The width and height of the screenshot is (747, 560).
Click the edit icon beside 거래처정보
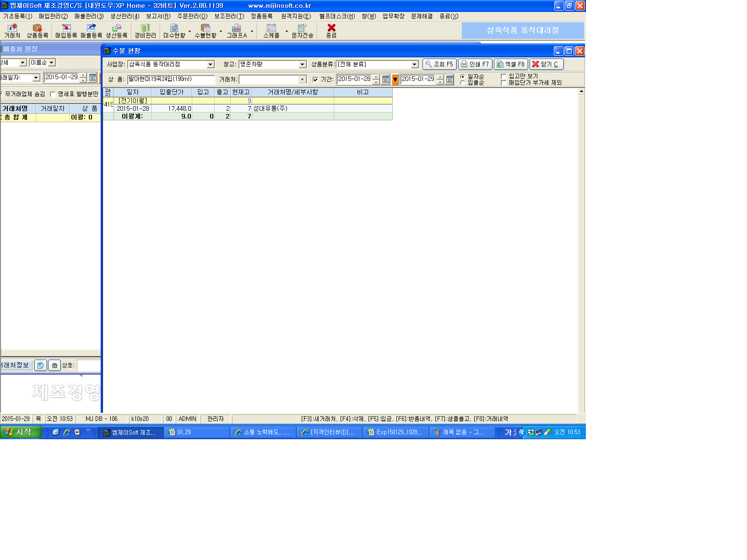[40, 365]
